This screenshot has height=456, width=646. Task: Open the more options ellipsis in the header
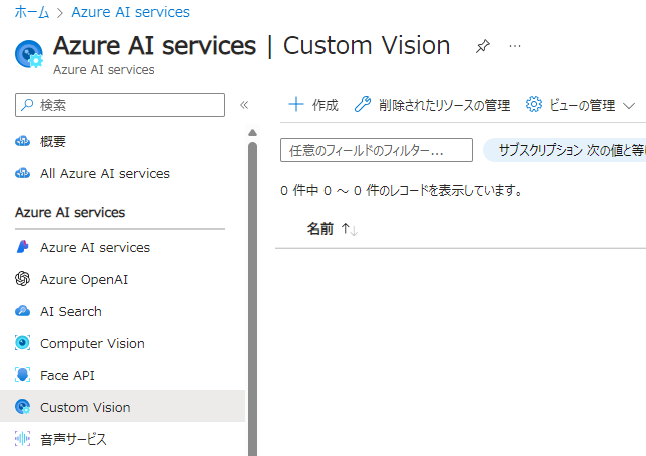pyautogui.click(x=515, y=47)
